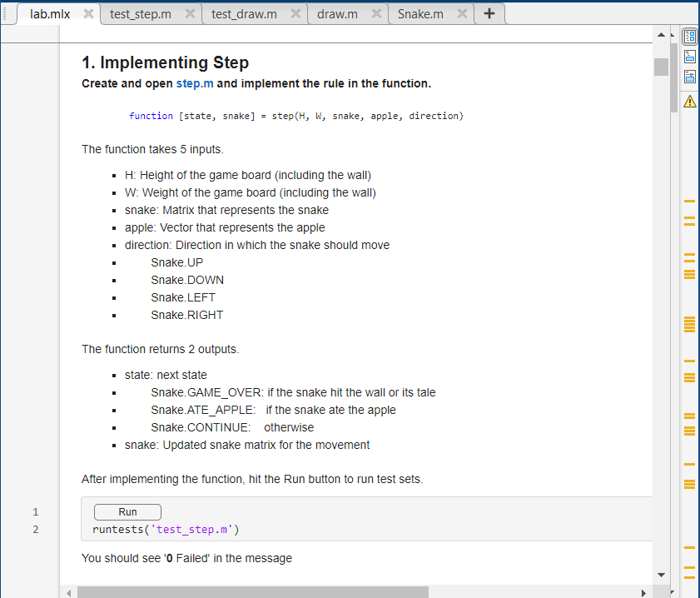Select the side-by-side output view icon
700x598 pixels.
coord(689,36)
